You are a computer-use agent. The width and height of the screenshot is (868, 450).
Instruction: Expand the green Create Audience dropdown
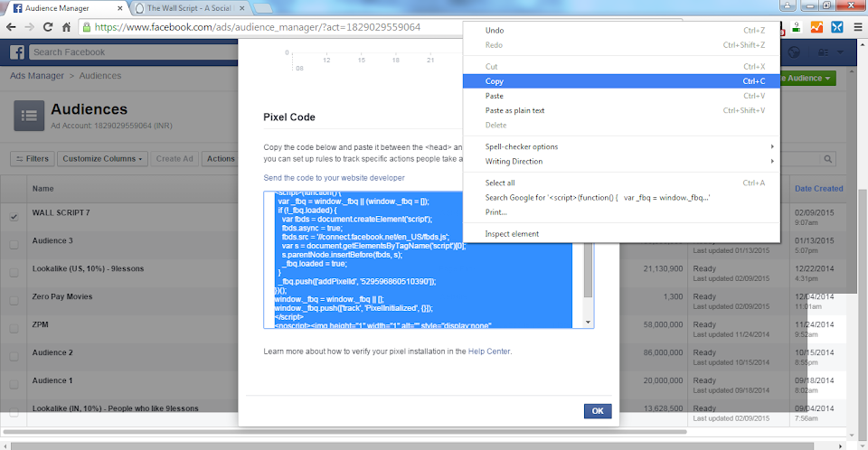tap(808, 78)
